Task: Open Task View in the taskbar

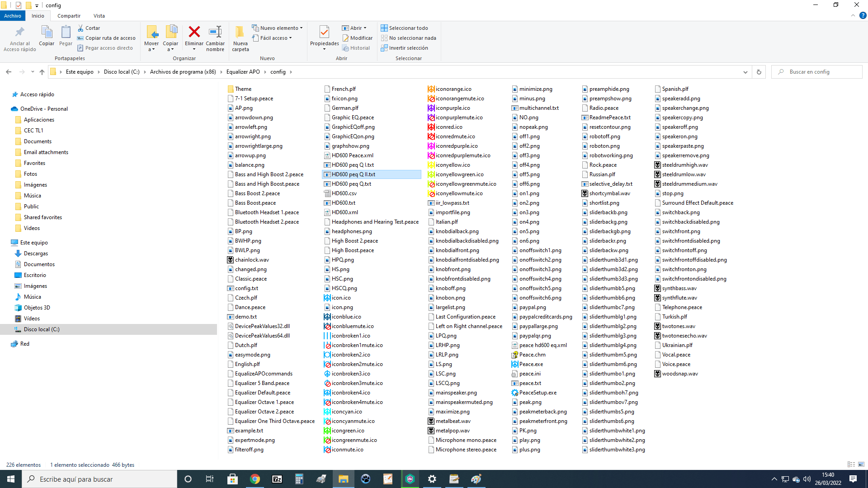Action: [210, 479]
